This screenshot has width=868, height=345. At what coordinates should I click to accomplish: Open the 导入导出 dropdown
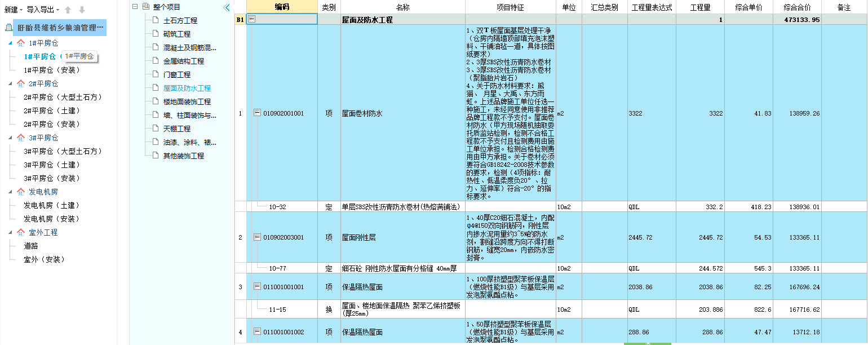tap(43, 10)
